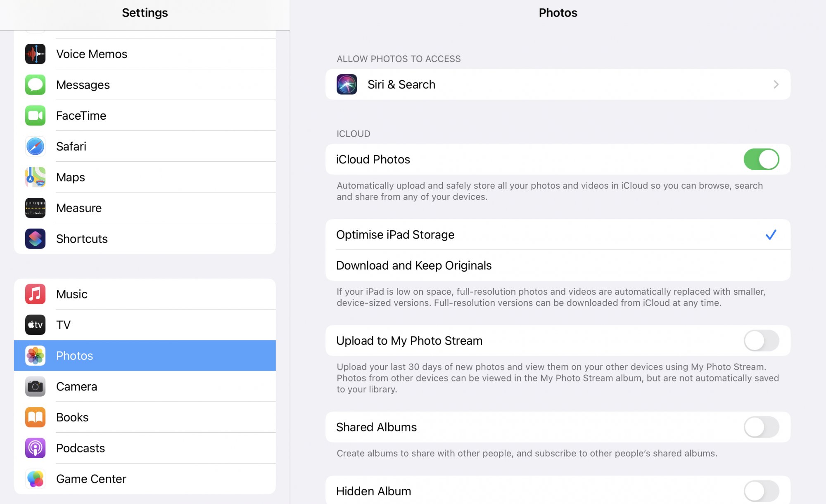Toggle on Shared Albums
Image resolution: width=826 pixels, height=504 pixels.
point(761,427)
